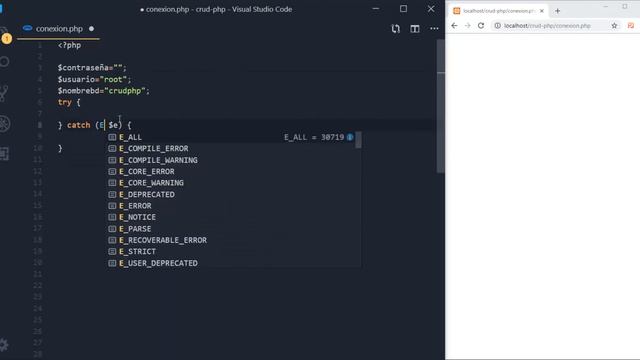Open a new tab in Chrome
Viewport: 640px width, 360px height.
pyautogui.click(x=558, y=11)
